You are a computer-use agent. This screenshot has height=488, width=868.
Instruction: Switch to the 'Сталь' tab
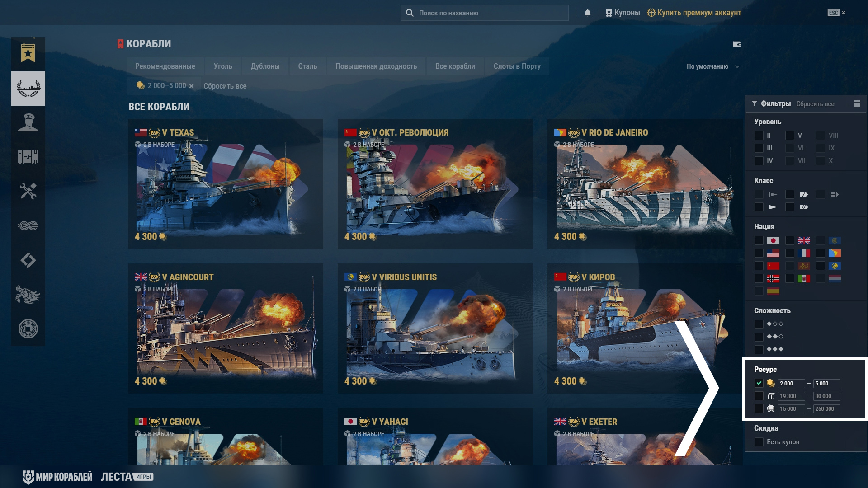(x=307, y=66)
